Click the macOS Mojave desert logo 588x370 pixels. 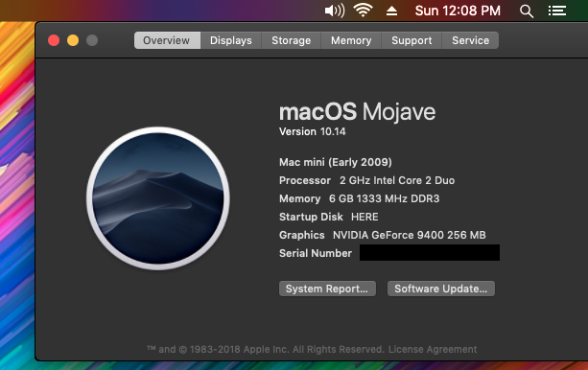pyautogui.click(x=158, y=198)
